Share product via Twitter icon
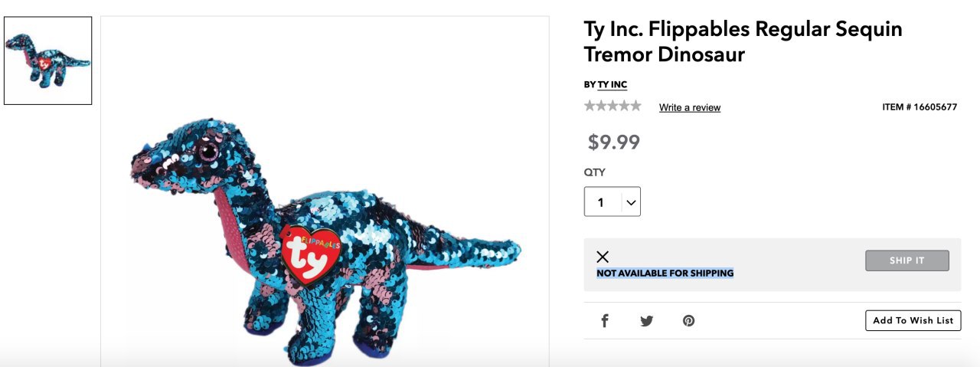The height and width of the screenshot is (367, 980). tap(647, 321)
